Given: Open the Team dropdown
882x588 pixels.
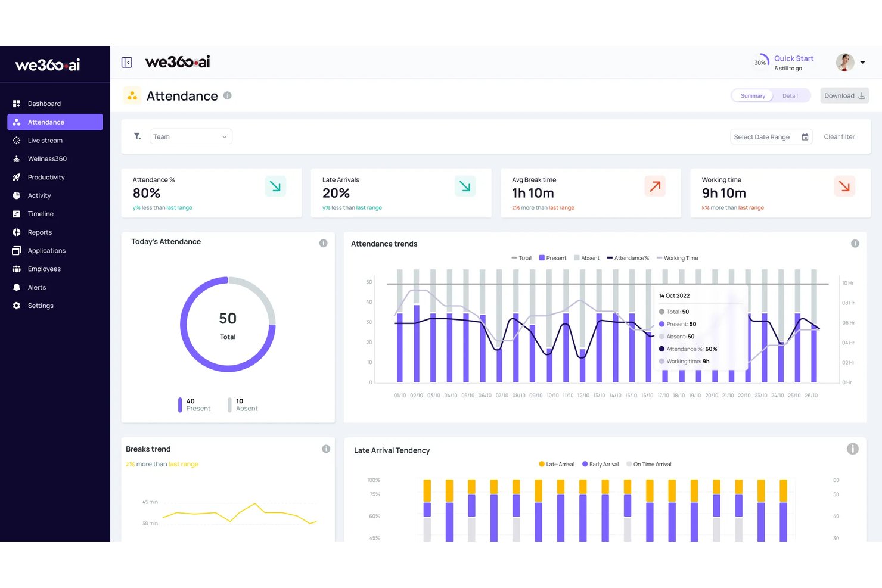Looking at the screenshot, I should (191, 136).
